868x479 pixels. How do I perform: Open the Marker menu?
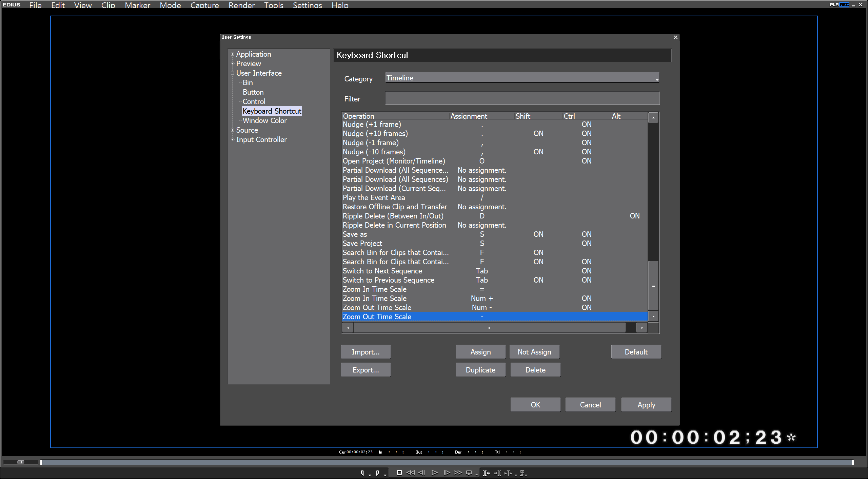tap(137, 5)
